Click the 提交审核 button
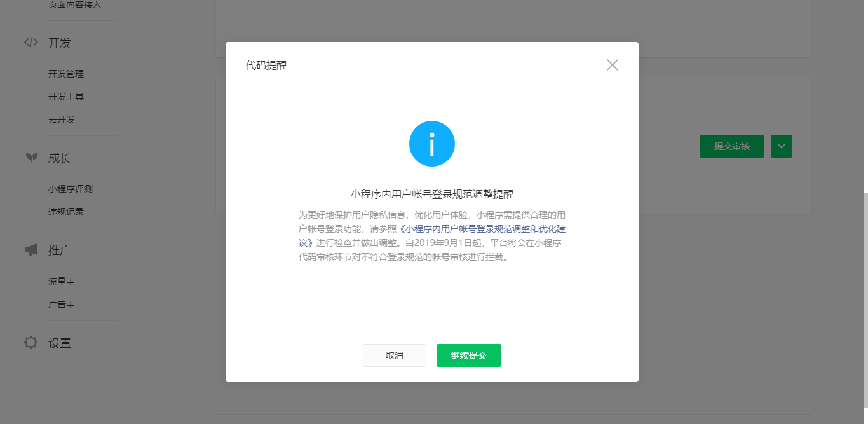 pos(732,146)
